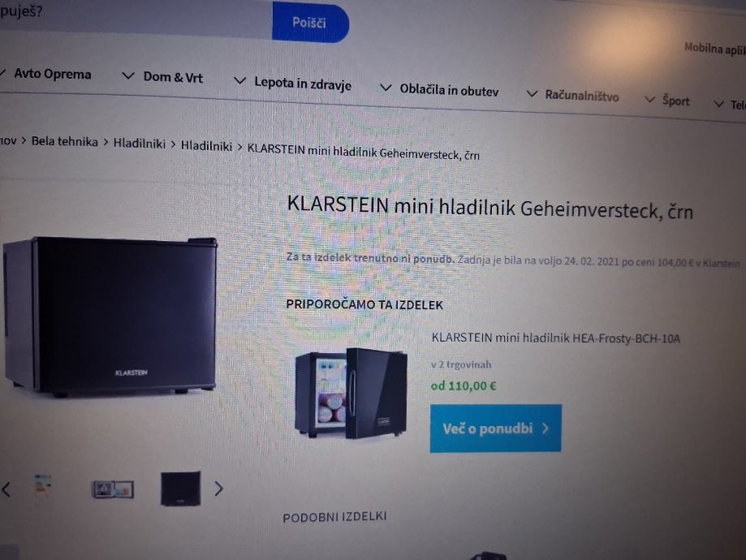Click the recommended mini fridge image
This screenshot has width=746, height=560.
tap(351, 393)
